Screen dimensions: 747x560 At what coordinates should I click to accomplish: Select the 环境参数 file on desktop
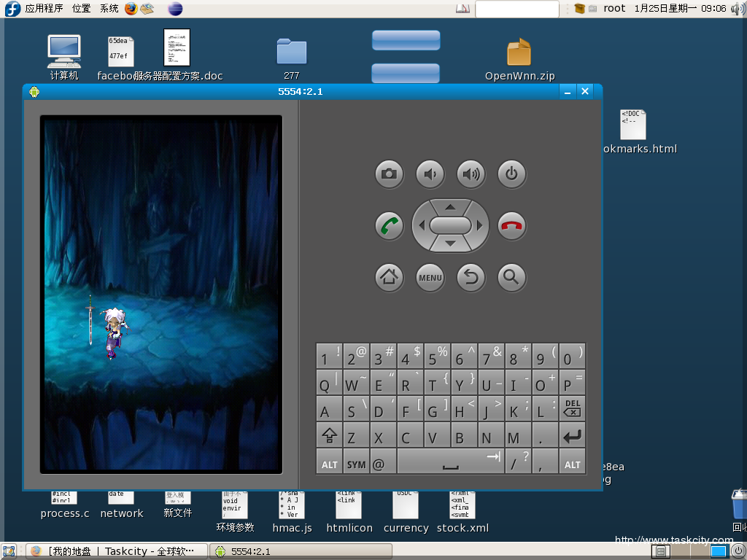[235, 513]
